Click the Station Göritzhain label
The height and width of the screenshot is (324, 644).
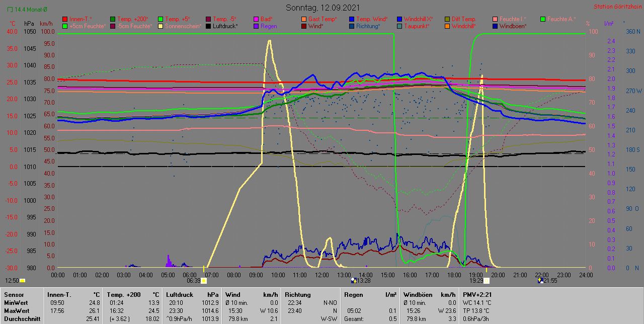[x=617, y=7]
